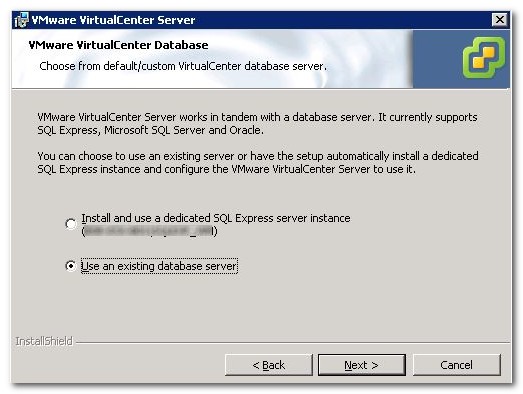Select the dedicated SQL Express instance radio button
Image resolution: width=523 pixels, height=394 pixels.
click(x=71, y=224)
